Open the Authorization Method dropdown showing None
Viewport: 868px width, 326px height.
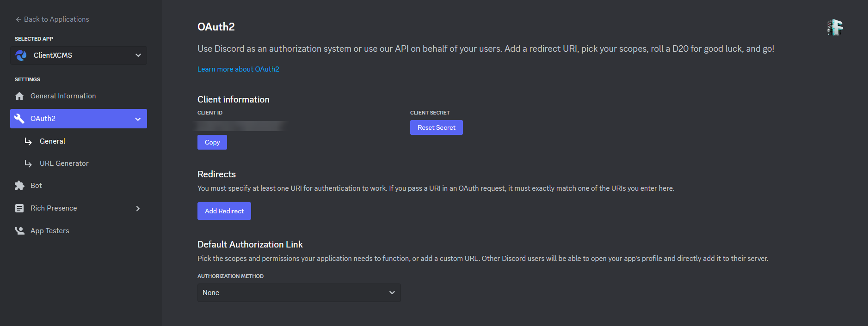click(299, 292)
